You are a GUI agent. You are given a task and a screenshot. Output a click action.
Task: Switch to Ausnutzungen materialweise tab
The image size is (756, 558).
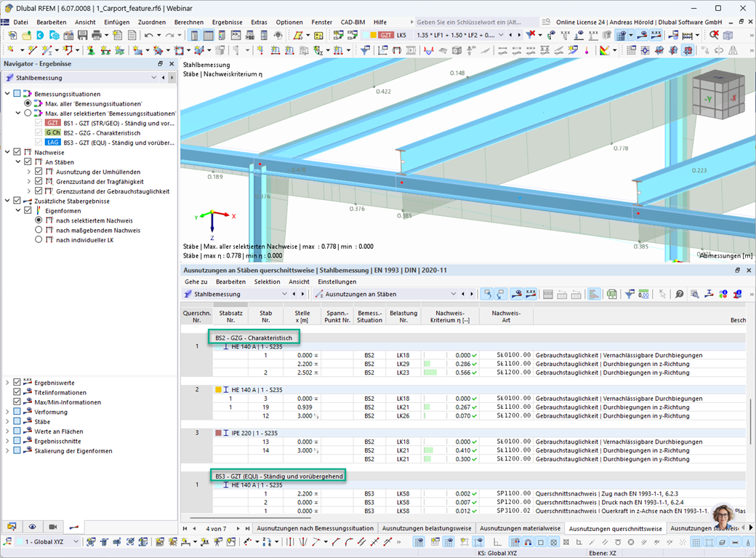click(x=520, y=528)
